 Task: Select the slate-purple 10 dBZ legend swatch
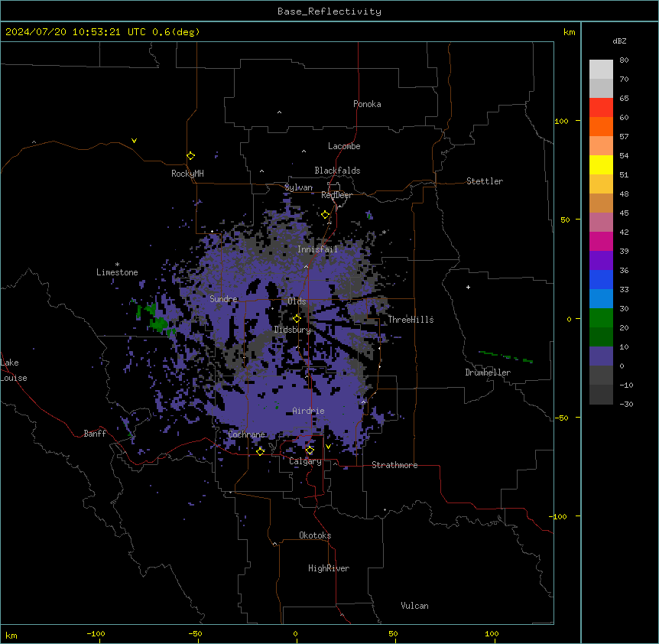(601, 356)
